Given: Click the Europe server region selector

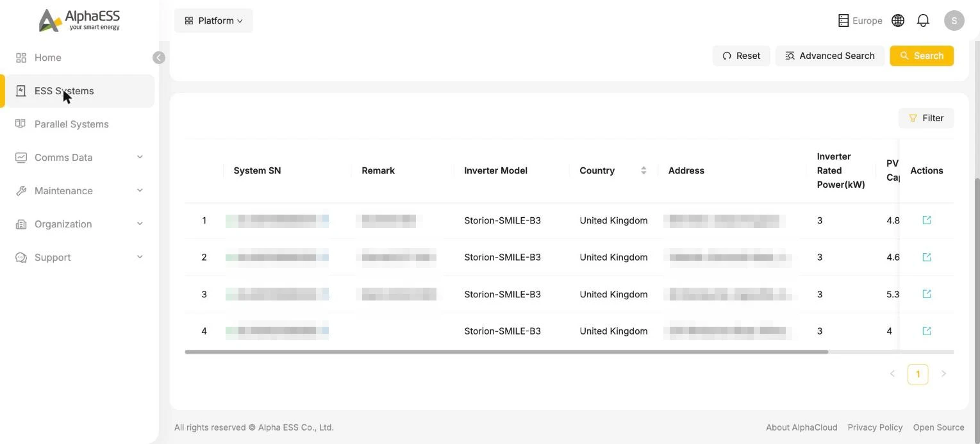Looking at the screenshot, I should point(860,21).
